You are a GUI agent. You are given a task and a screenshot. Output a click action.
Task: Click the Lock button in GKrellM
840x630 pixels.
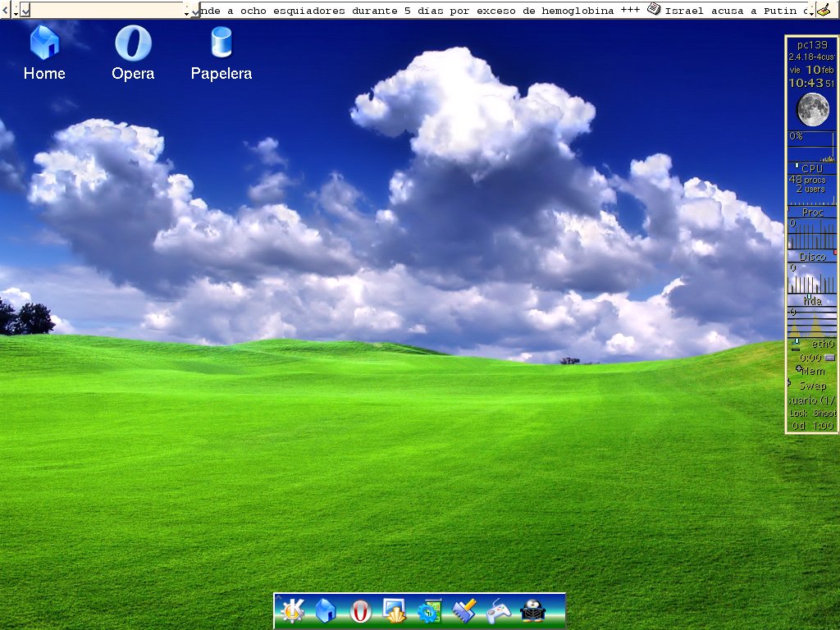click(x=798, y=413)
